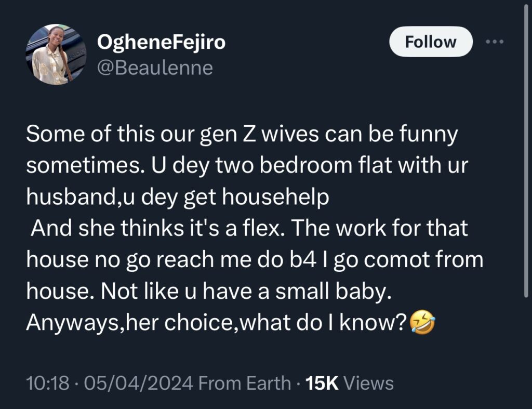The height and width of the screenshot is (409, 532).
Task: Select the 05/04/2024 date link
Action: click(138, 383)
